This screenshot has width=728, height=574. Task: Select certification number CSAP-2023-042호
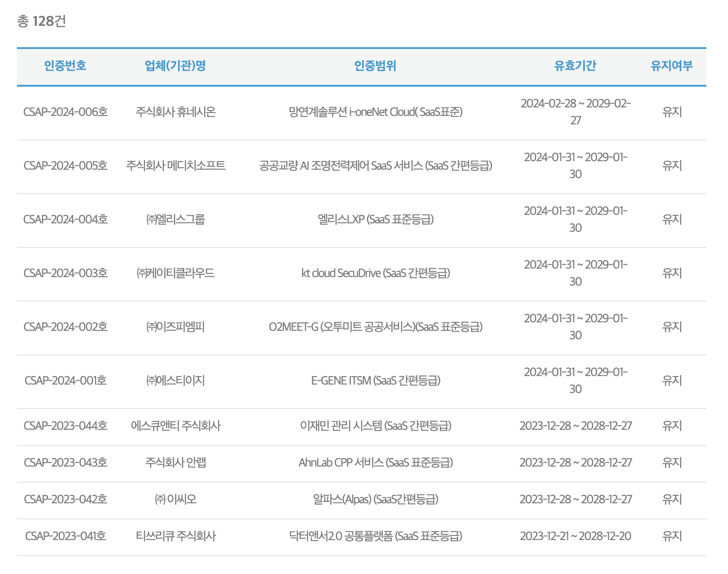click(x=65, y=499)
